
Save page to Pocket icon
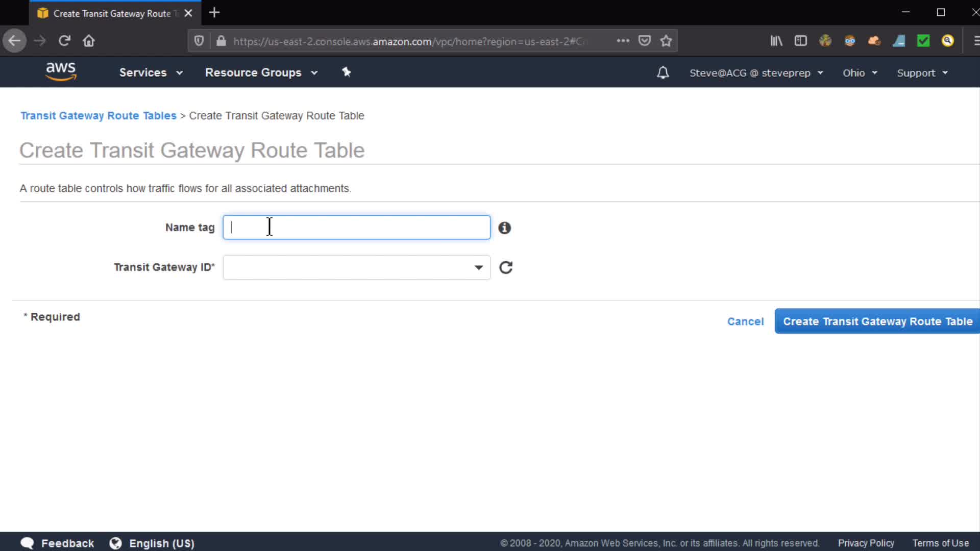coord(644,41)
